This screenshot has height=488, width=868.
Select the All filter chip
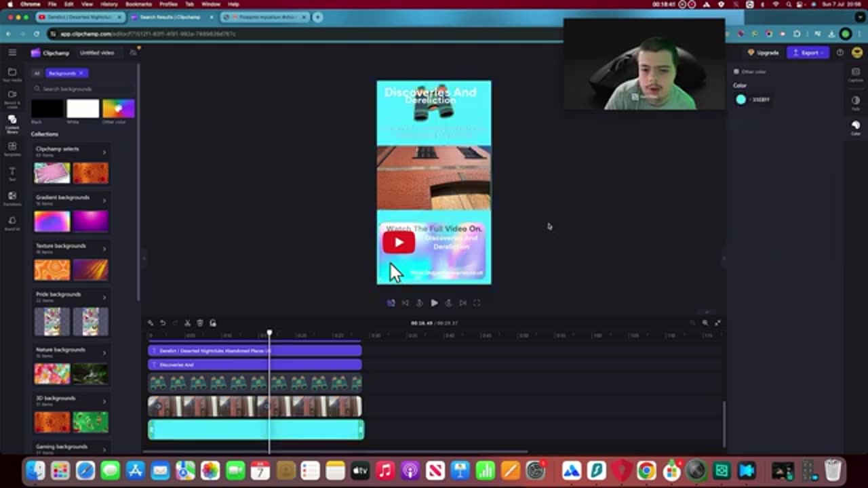coord(37,73)
